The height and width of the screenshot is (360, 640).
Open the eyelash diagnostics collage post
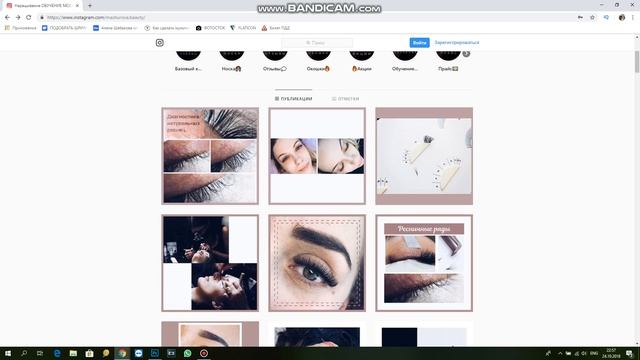(210, 156)
